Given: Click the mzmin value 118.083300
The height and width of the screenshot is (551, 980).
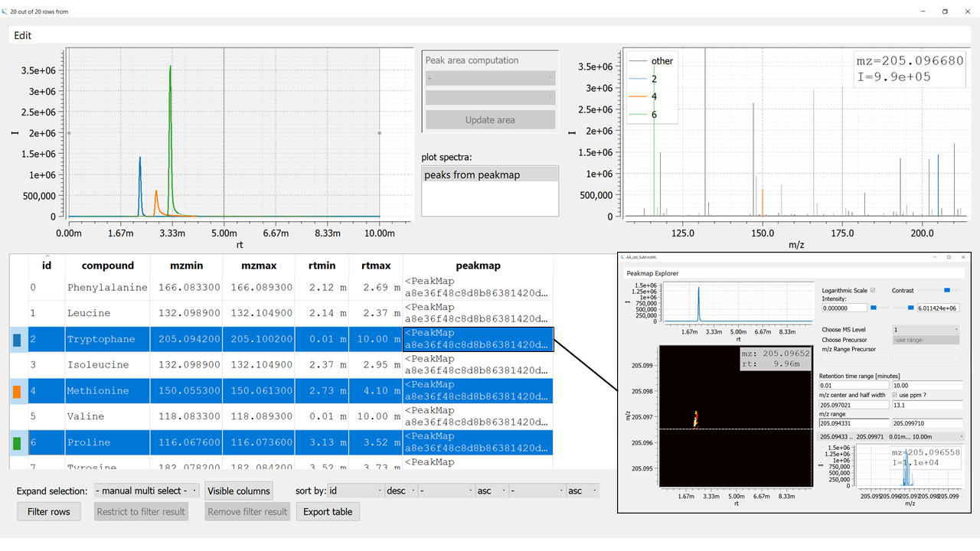Looking at the screenshot, I should [188, 416].
